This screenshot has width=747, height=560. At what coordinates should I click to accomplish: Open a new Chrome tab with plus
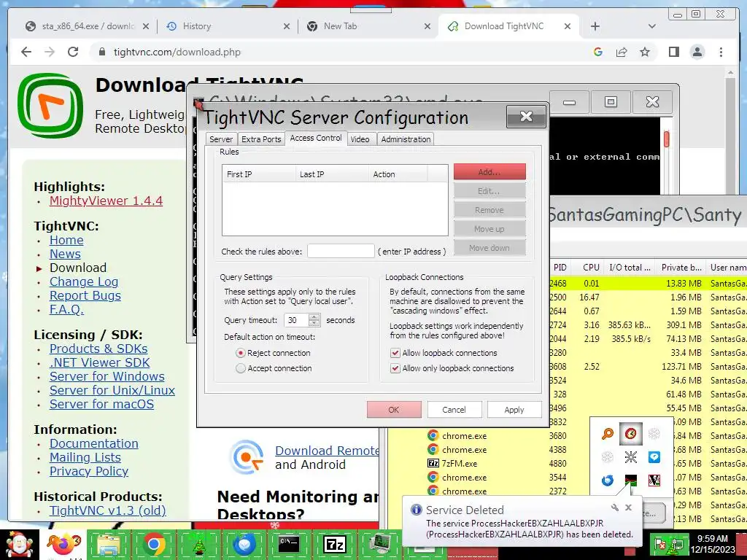(x=595, y=26)
